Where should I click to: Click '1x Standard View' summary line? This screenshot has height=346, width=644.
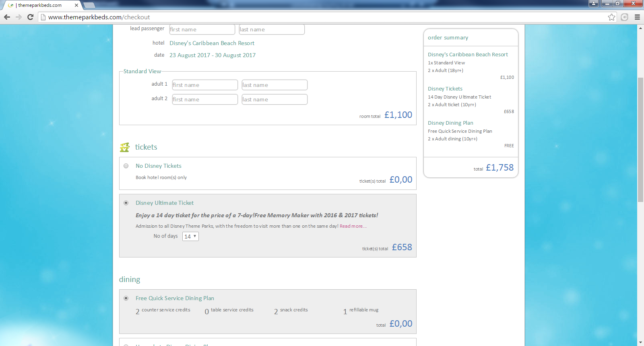pos(446,63)
